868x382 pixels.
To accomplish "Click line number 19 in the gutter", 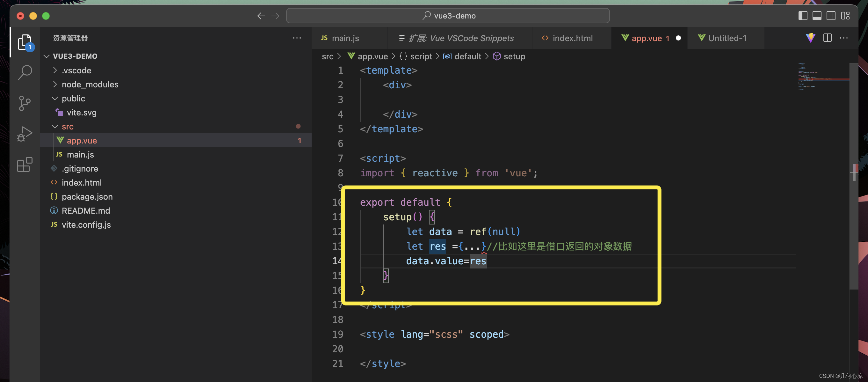I will point(338,334).
